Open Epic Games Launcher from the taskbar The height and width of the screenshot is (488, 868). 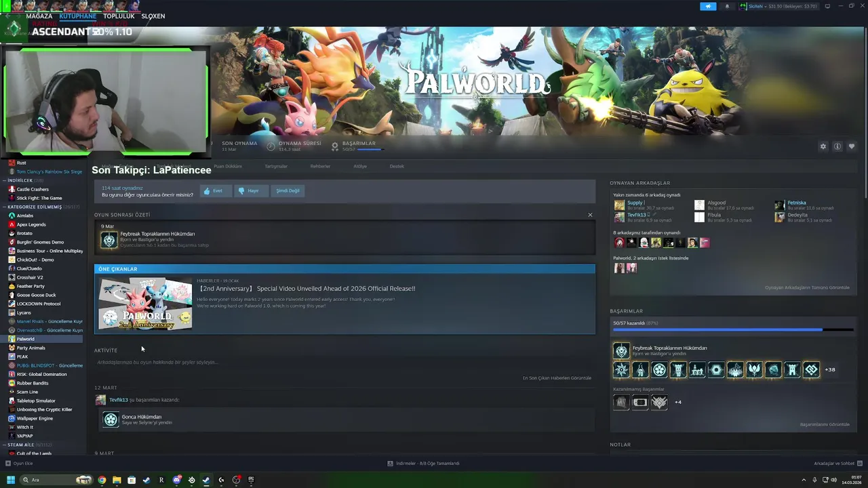[x=251, y=480]
